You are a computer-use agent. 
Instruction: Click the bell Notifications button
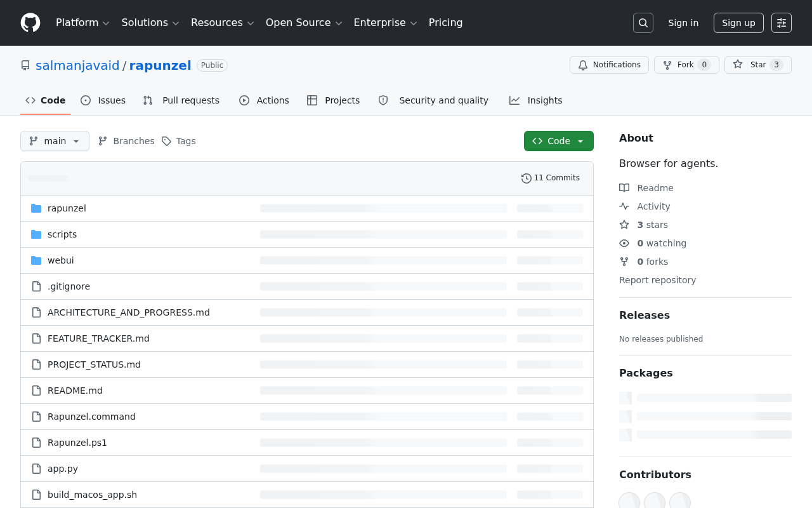[609, 65]
